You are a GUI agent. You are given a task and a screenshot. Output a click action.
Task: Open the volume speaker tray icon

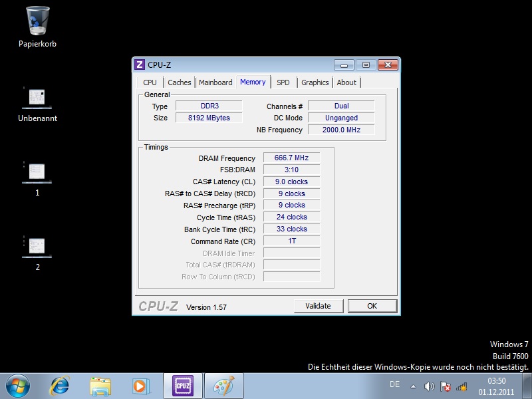(x=429, y=386)
